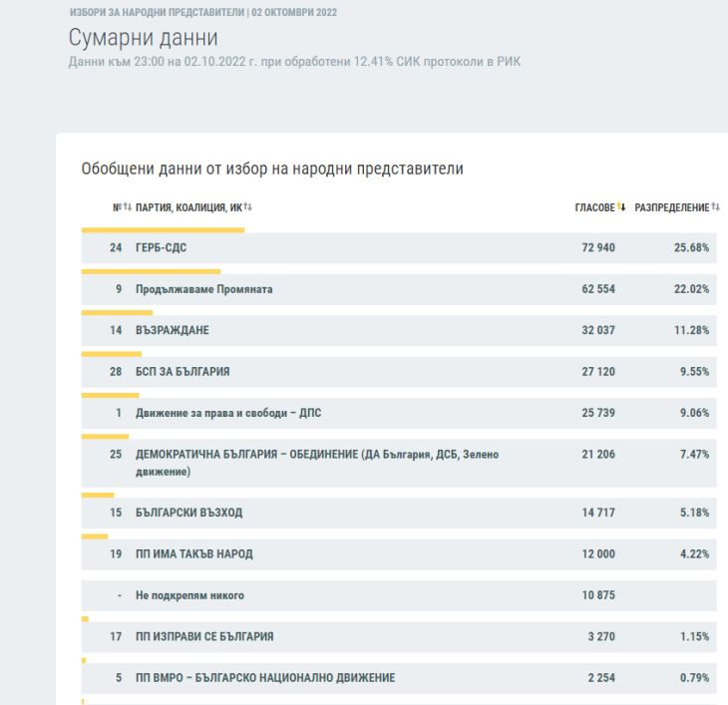This screenshot has height=705, width=728.
Task: Click the 9.06% distribution value
Action: 694,413
